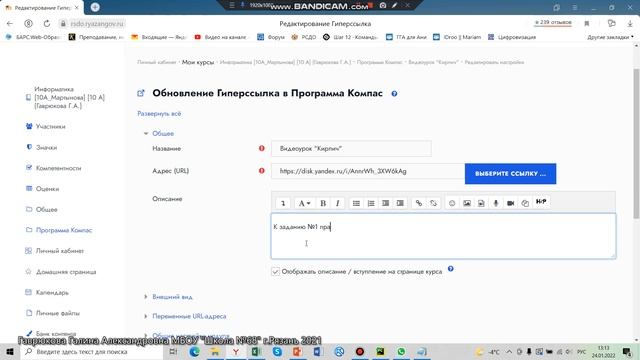Click the indent icon in the editor
The width and height of the screenshot is (640, 360).
coord(400,203)
